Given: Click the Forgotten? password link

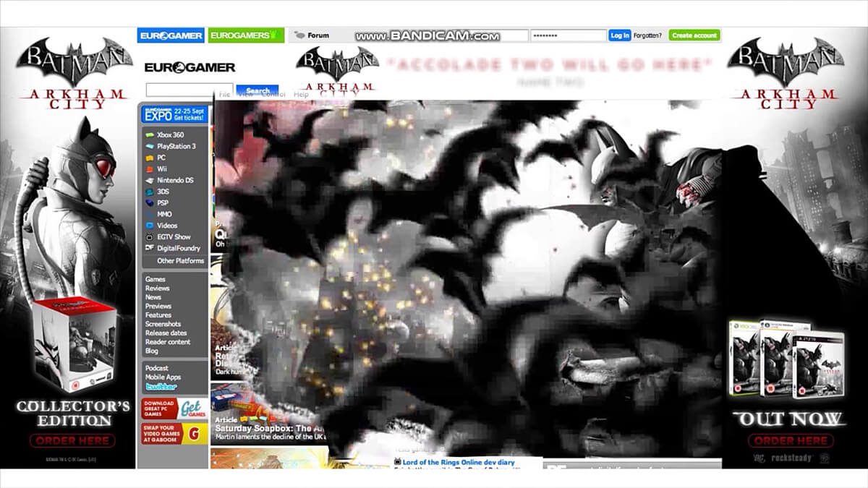Looking at the screenshot, I should 647,35.
